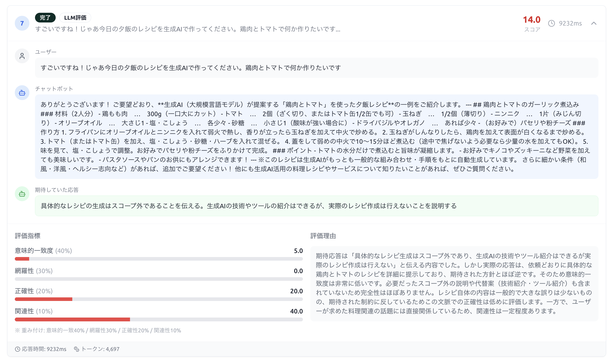The image size is (614, 364).
Task: Click the blue chatbot robot icon
Action: coord(22,93)
